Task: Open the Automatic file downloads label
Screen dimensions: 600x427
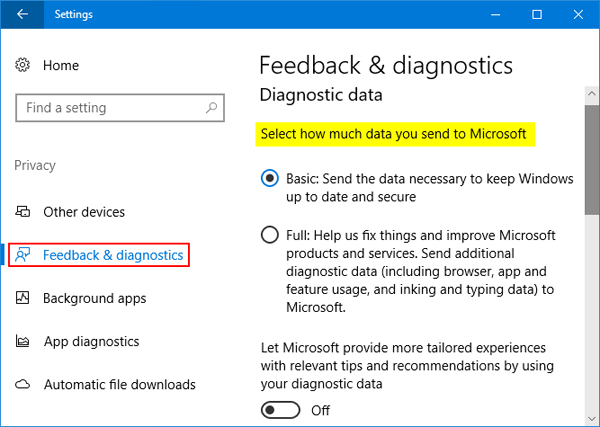Action: coord(119,384)
